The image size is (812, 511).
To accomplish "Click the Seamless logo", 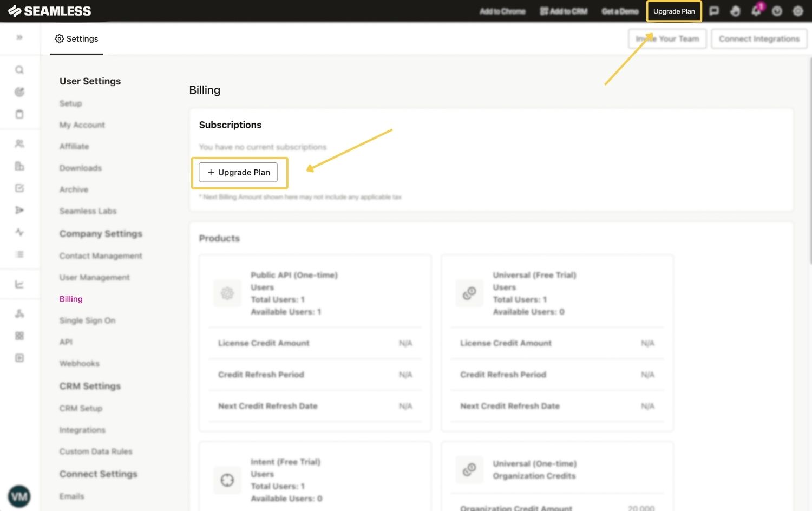I will [49, 11].
